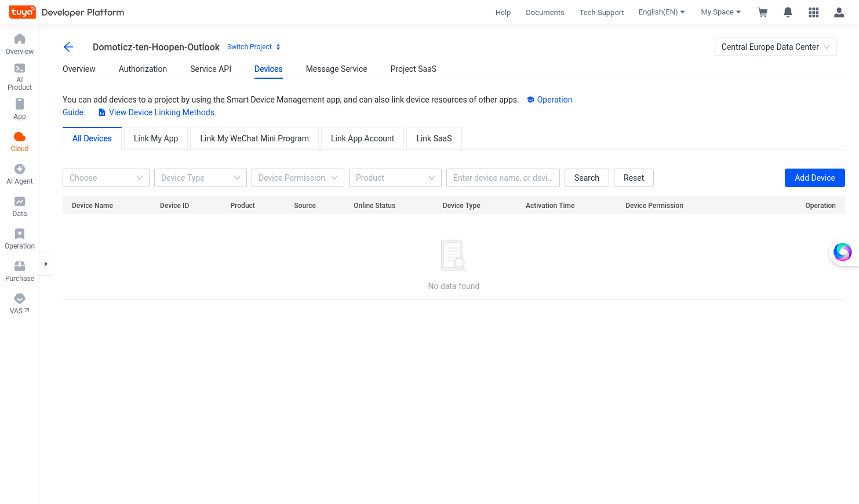Click the back arrow beside project name
Viewport: 859px width, 504px height.
point(68,47)
